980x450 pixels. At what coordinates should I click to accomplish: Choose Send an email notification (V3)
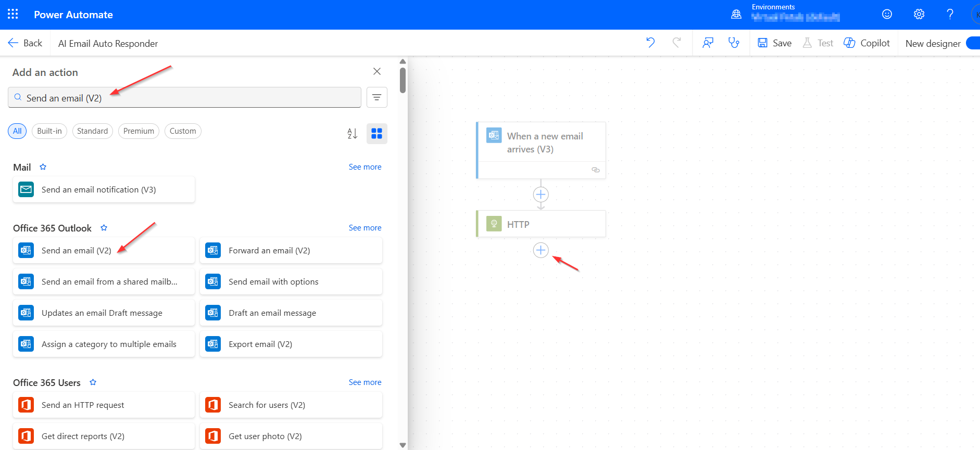104,189
